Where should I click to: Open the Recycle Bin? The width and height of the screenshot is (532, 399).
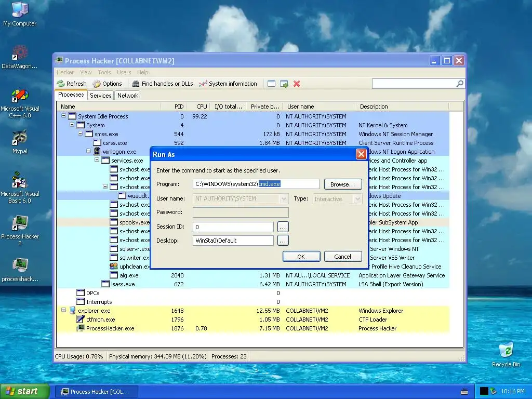(x=506, y=354)
